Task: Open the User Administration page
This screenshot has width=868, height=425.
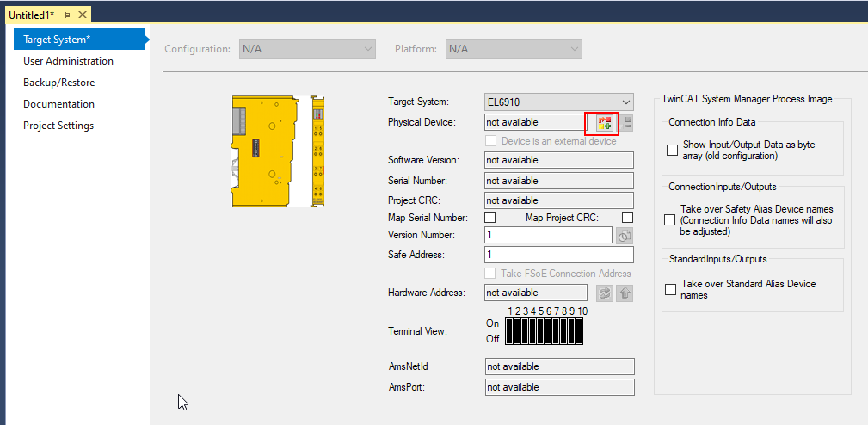Action: pyautogui.click(x=68, y=61)
